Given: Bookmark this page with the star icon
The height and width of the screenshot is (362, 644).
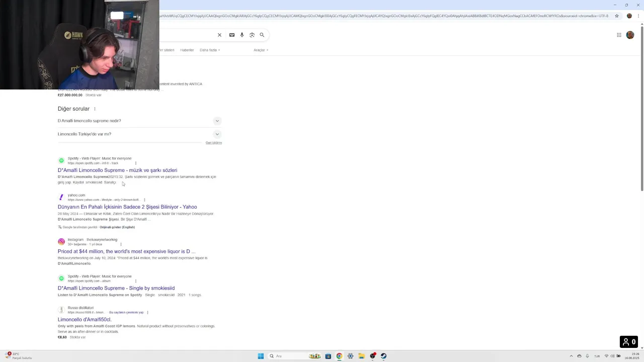Looking at the screenshot, I should click(x=617, y=16).
